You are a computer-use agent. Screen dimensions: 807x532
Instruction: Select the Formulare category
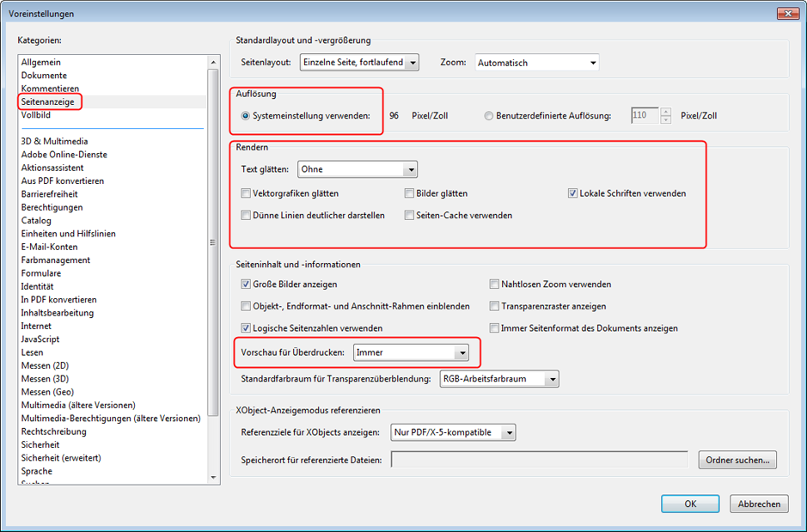(x=40, y=273)
